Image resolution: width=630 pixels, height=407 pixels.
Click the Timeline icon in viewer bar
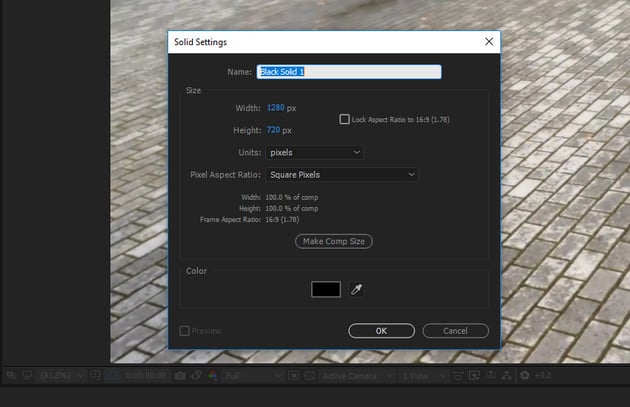click(x=491, y=376)
